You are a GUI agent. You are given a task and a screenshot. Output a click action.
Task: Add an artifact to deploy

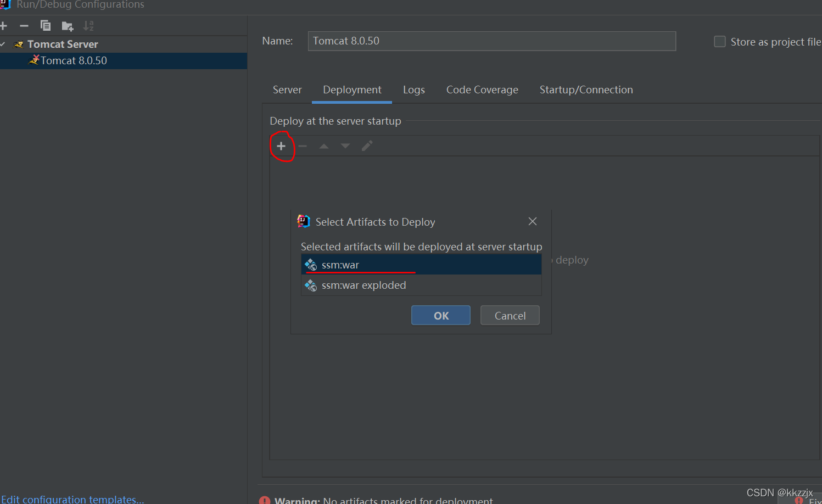(x=281, y=146)
